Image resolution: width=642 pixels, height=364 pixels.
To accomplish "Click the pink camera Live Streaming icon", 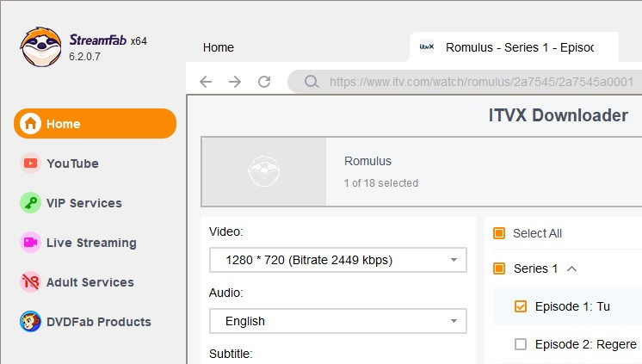I will (x=30, y=243).
